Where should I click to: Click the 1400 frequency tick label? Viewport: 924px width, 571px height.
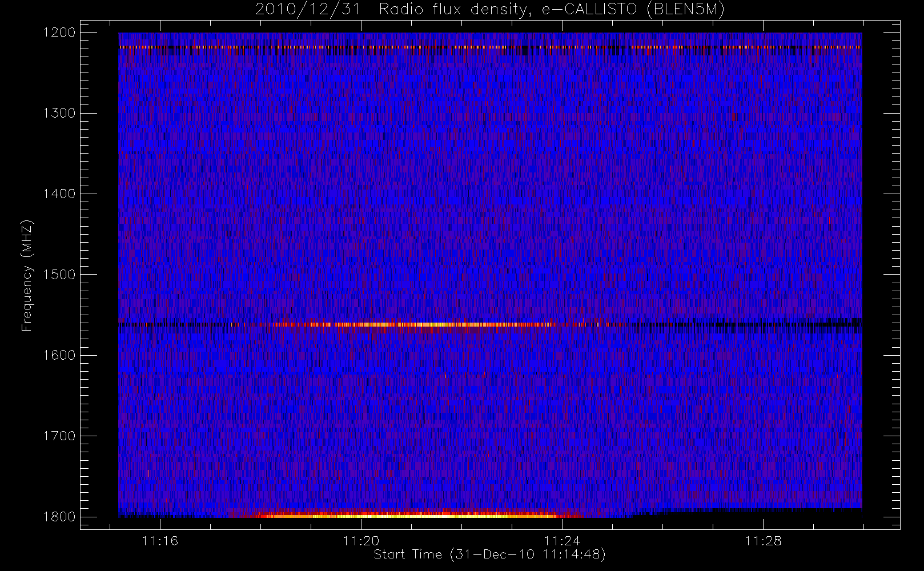[59, 194]
